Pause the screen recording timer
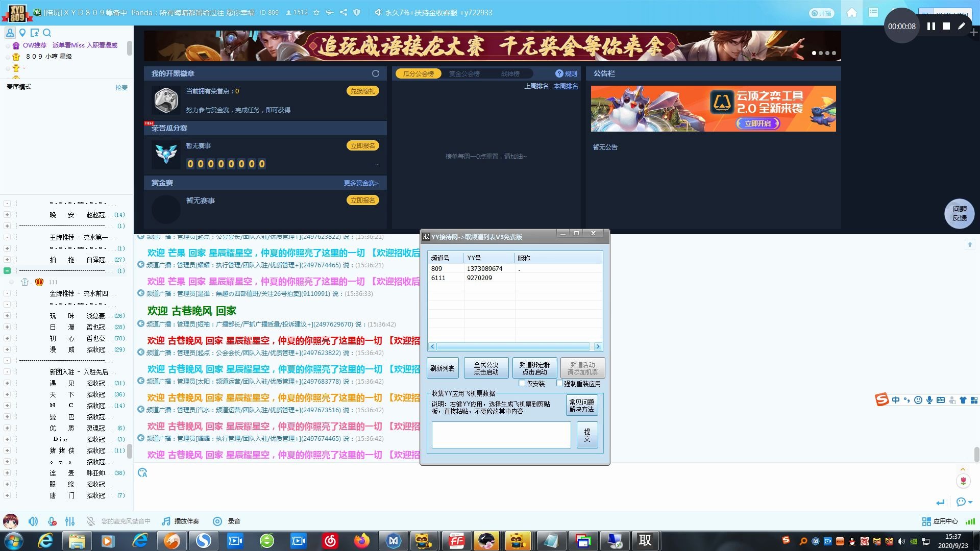This screenshot has height=551, width=980. [931, 26]
